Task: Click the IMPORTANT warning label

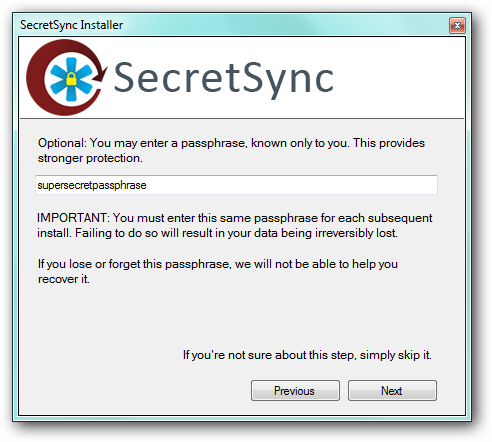Action: (73, 218)
